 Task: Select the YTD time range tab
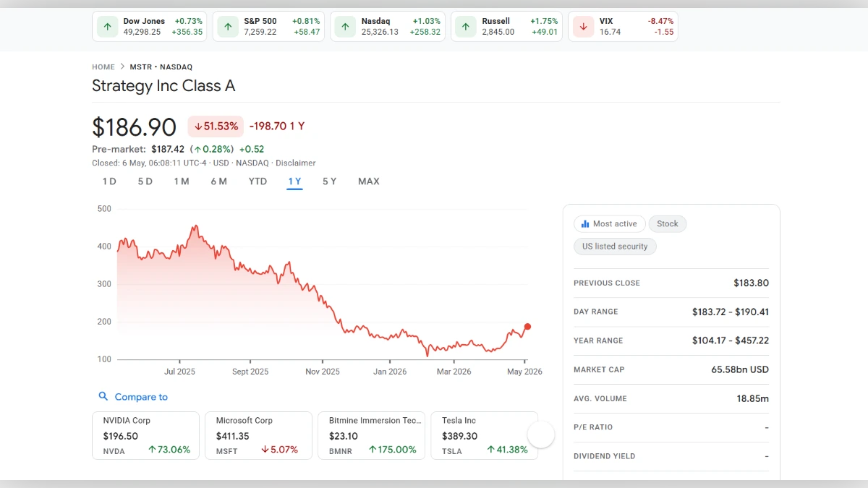click(258, 181)
